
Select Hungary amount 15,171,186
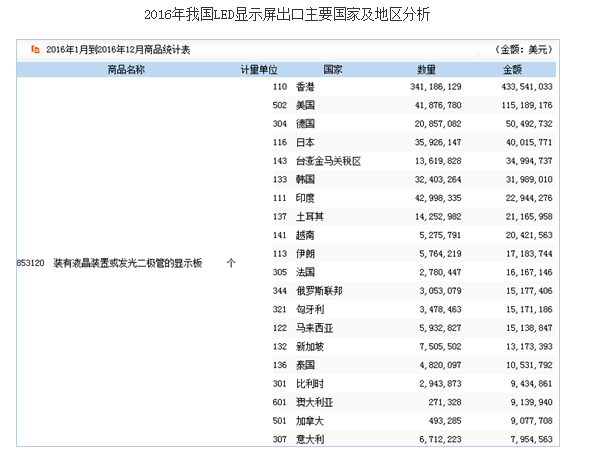(529, 310)
